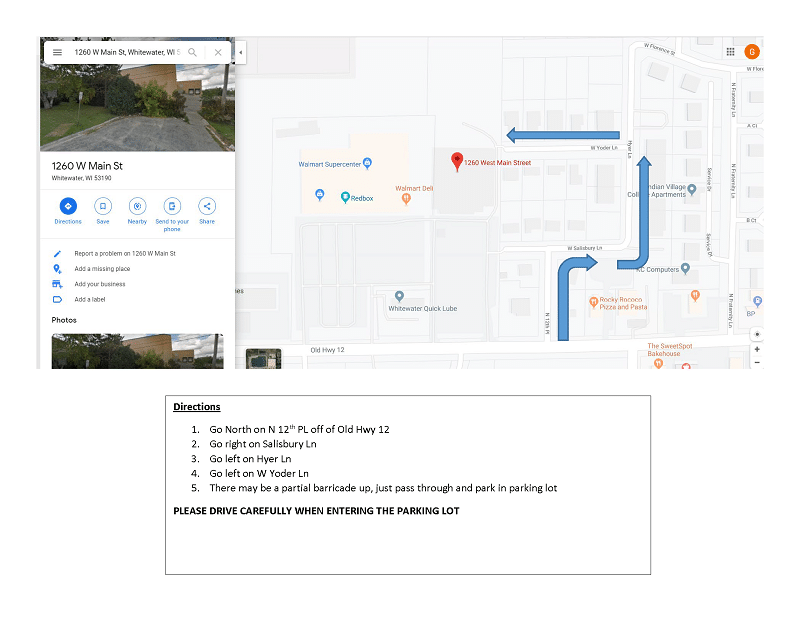This screenshot has width=800, height=618.
Task: Click the text Go right on Salisbury Ln
Action: click(x=263, y=444)
